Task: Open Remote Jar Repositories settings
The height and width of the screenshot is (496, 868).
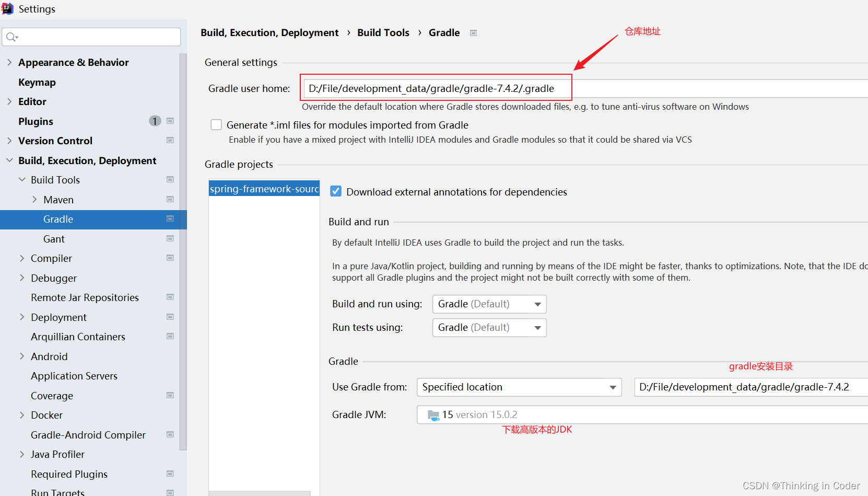Action: (85, 297)
